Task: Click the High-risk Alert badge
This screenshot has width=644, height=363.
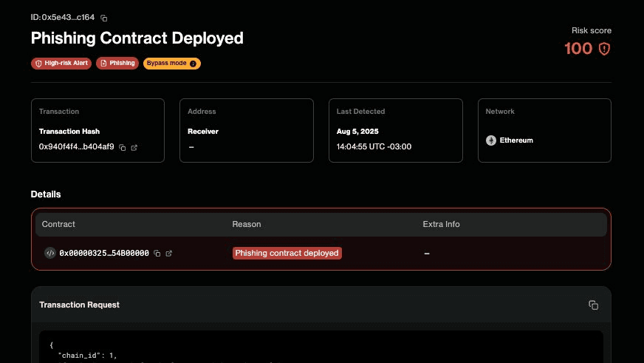Action: 61,64
